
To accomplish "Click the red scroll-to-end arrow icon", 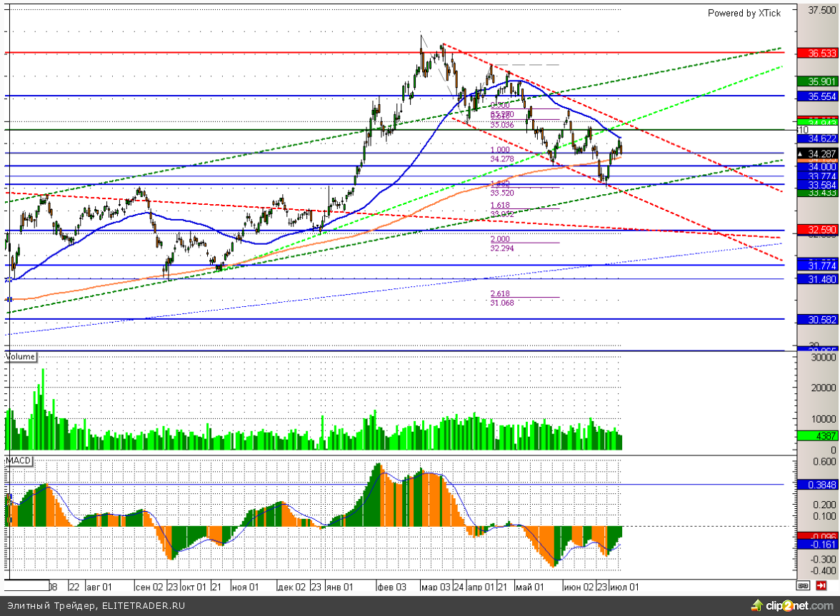I will pos(823,585).
